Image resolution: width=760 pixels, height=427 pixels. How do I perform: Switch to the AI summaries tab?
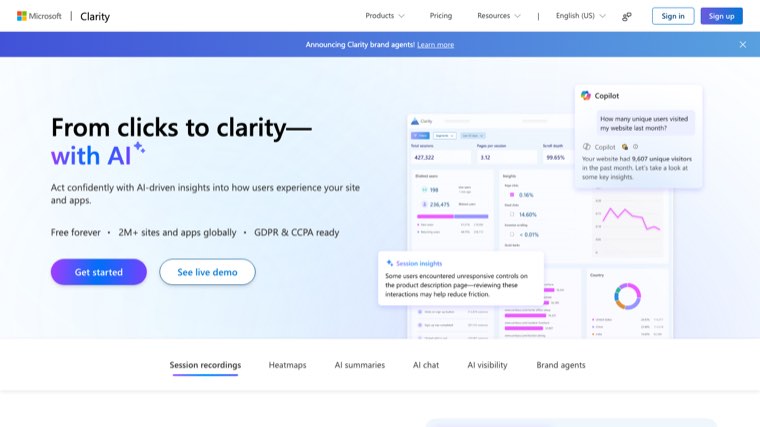coord(360,365)
